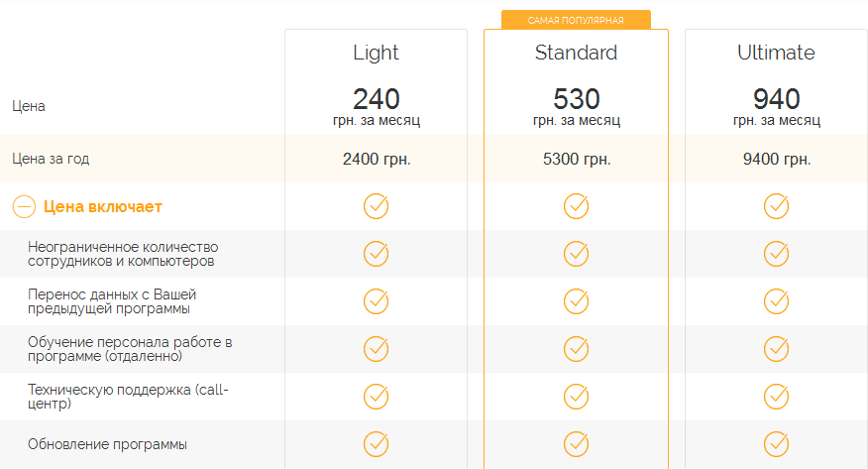This screenshot has height=469, width=868.
Task: Click Ultimate checkmark for program update row
Action: (776, 443)
